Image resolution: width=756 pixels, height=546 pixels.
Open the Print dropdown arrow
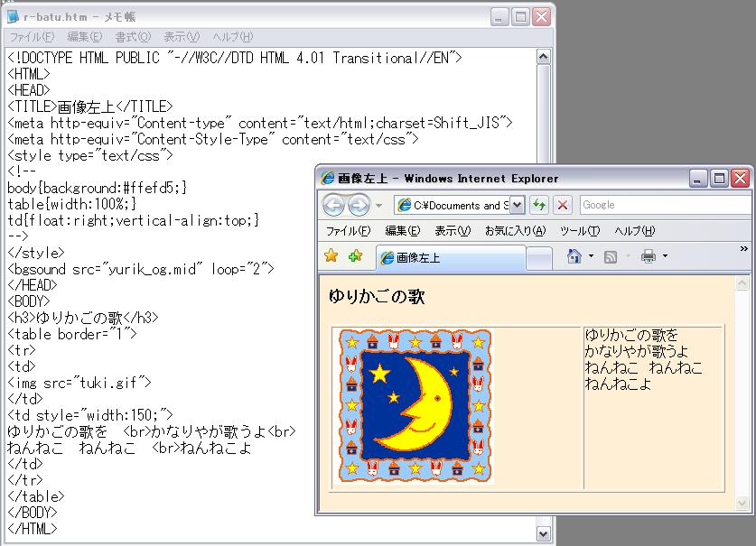click(x=666, y=256)
